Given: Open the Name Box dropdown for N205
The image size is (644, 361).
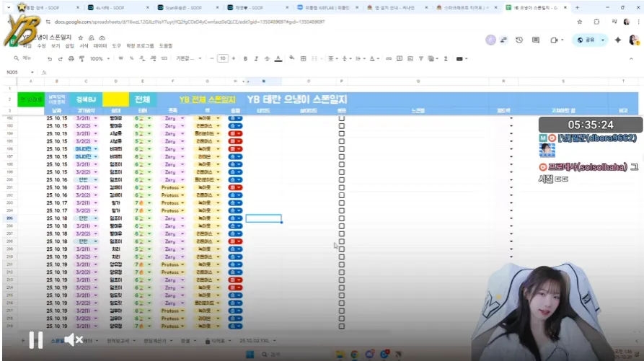Looking at the screenshot, I should tap(32, 72).
